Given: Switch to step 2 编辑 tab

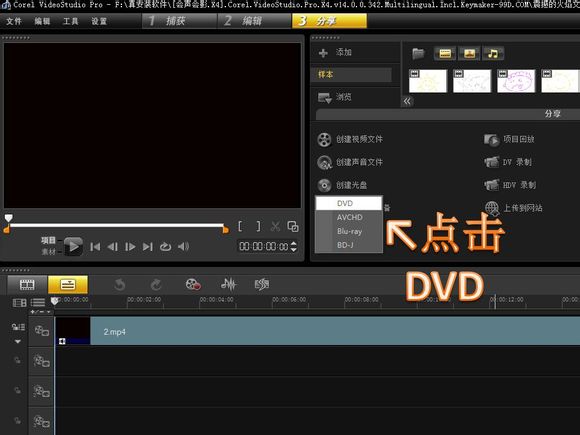Looking at the screenshot, I should click(x=254, y=21).
